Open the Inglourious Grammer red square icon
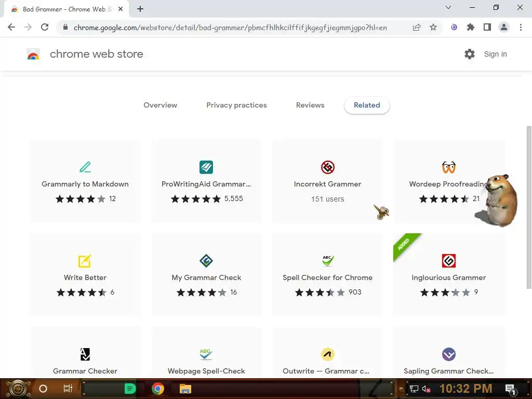 pos(448,261)
